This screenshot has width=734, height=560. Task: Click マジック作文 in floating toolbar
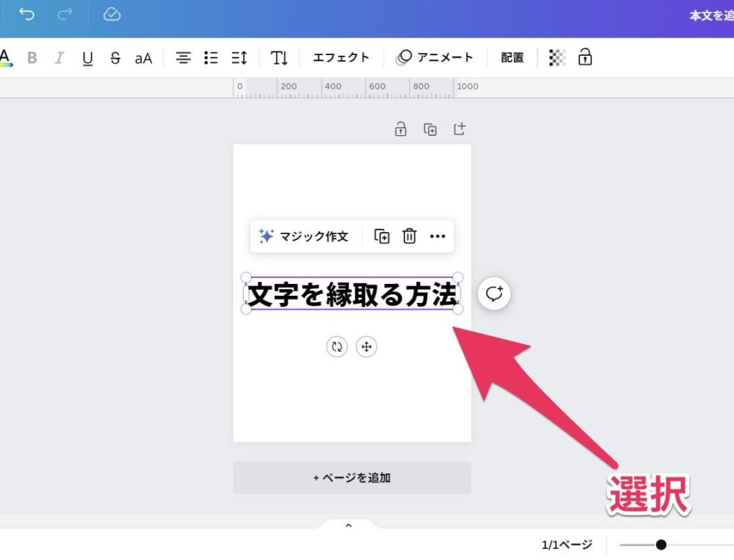pyautogui.click(x=304, y=236)
